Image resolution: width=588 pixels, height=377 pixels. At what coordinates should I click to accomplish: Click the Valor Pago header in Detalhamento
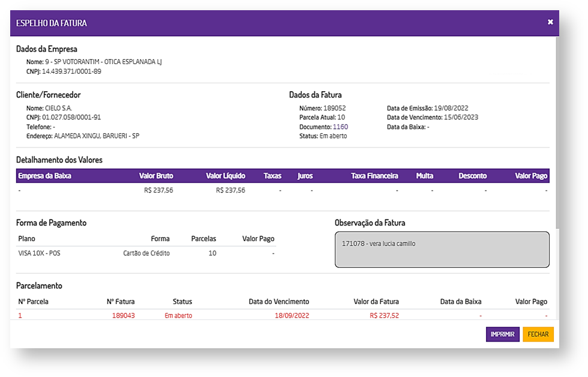[531, 176]
